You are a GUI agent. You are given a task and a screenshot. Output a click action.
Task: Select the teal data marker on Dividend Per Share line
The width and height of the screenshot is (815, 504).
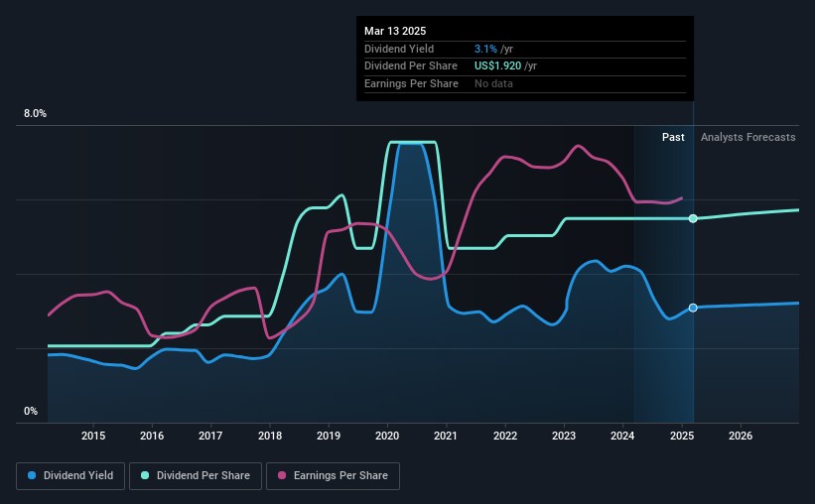(693, 218)
